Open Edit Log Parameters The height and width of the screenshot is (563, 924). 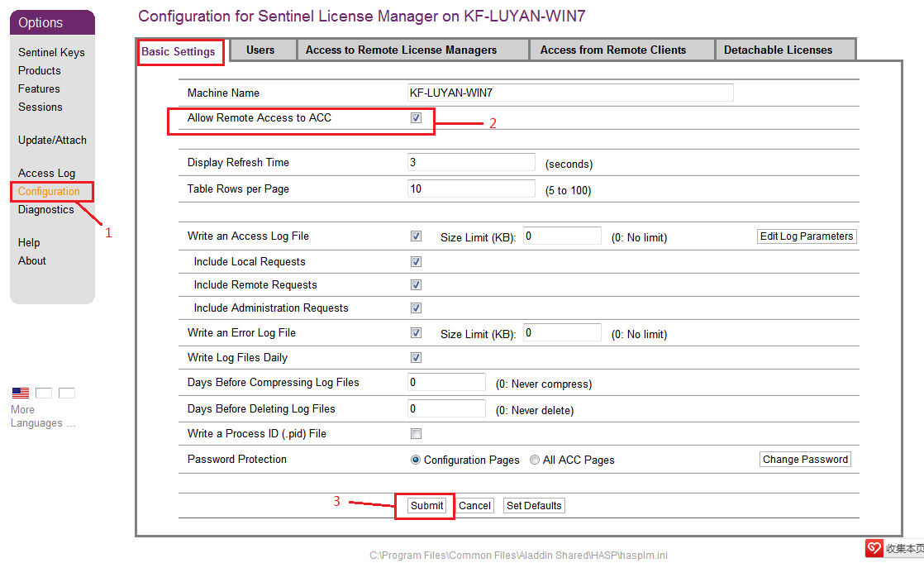pyautogui.click(x=806, y=236)
